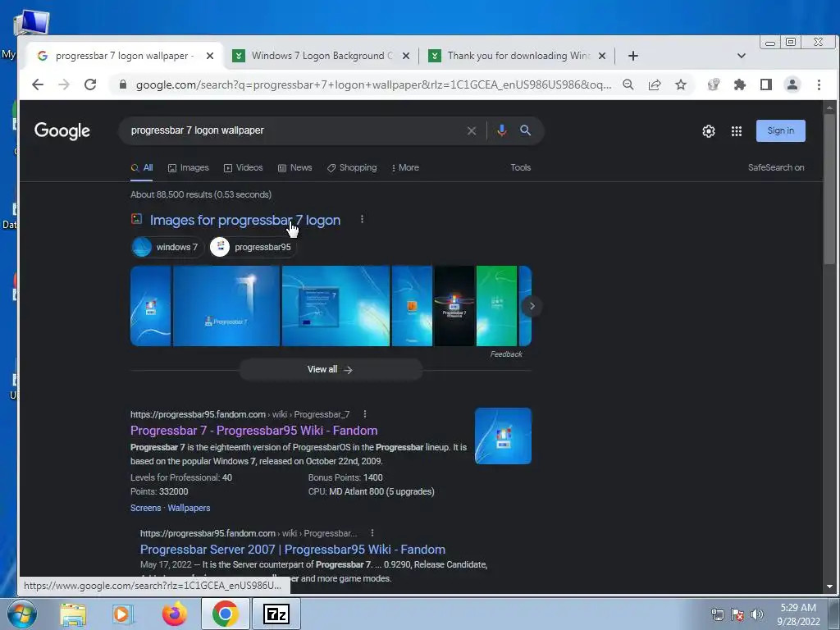Close the Thank you for downloading tab

tap(602, 56)
